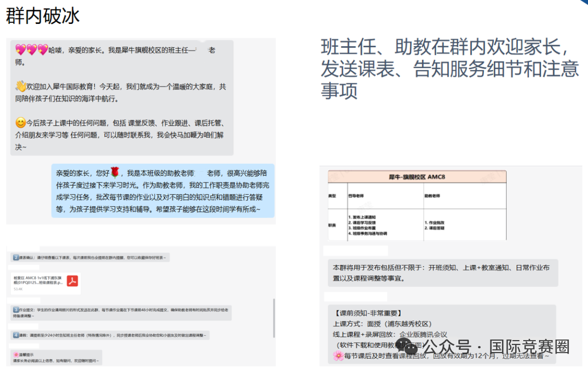Click the waving hand emoji
The width and height of the screenshot is (588, 370).
click(20, 87)
